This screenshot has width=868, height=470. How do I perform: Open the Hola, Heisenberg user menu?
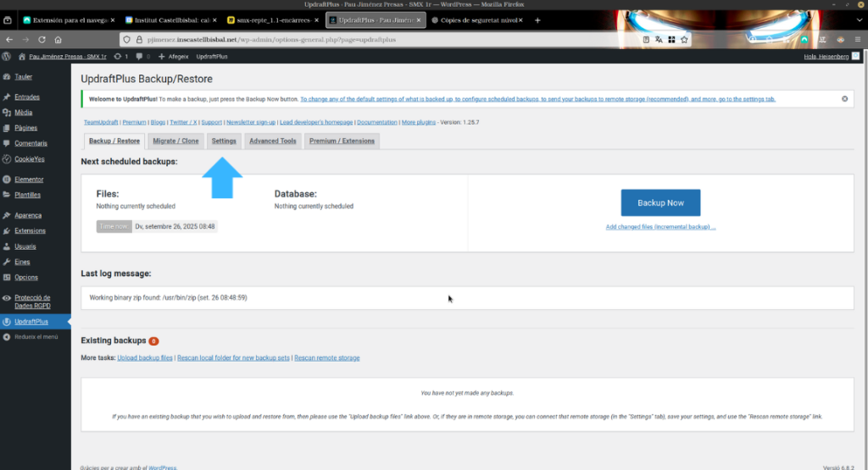click(x=831, y=57)
